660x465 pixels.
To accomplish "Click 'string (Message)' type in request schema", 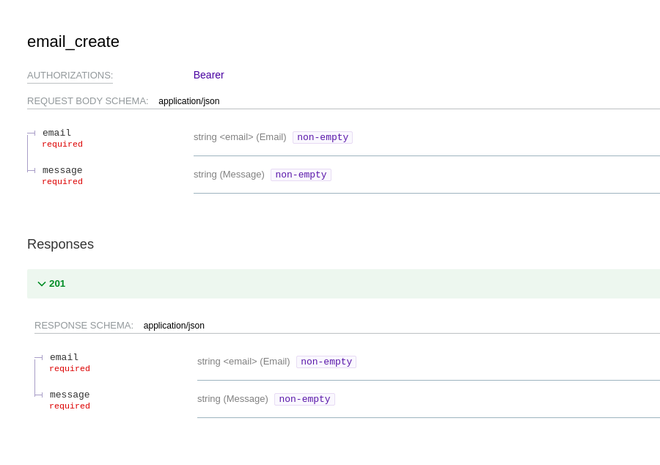I will click(x=229, y=175).
